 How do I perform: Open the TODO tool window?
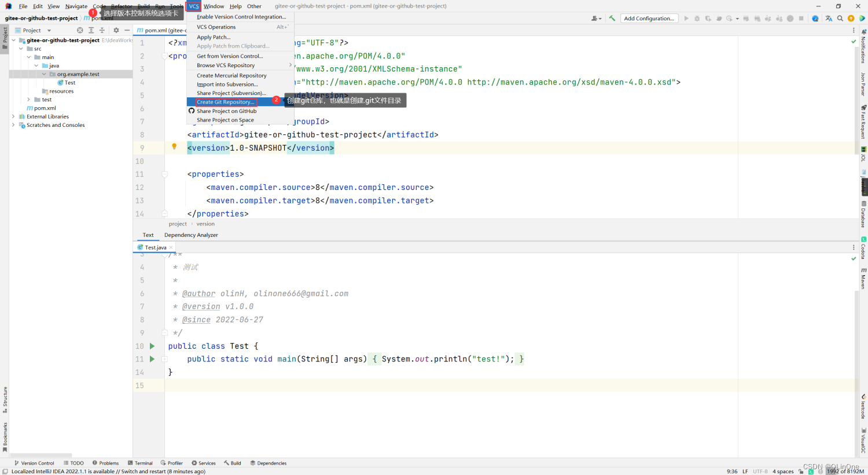point(73,463)
